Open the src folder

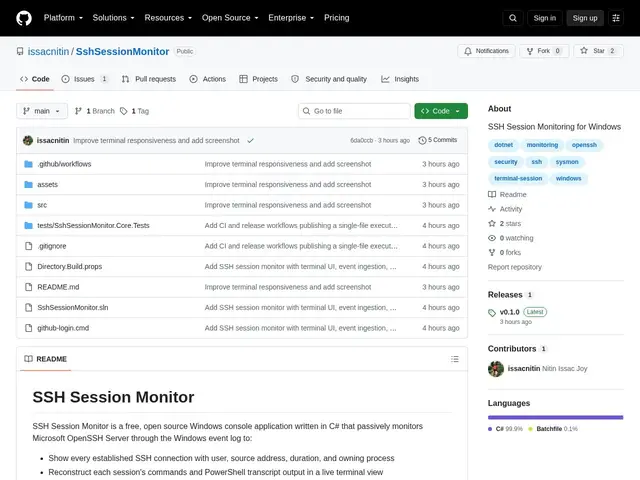[x=42, y=205]
